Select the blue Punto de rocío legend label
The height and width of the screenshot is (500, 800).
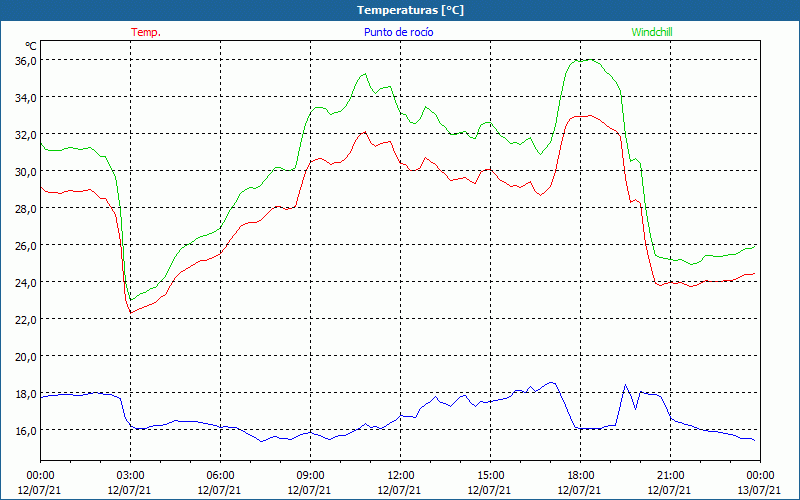coord(398,32)
